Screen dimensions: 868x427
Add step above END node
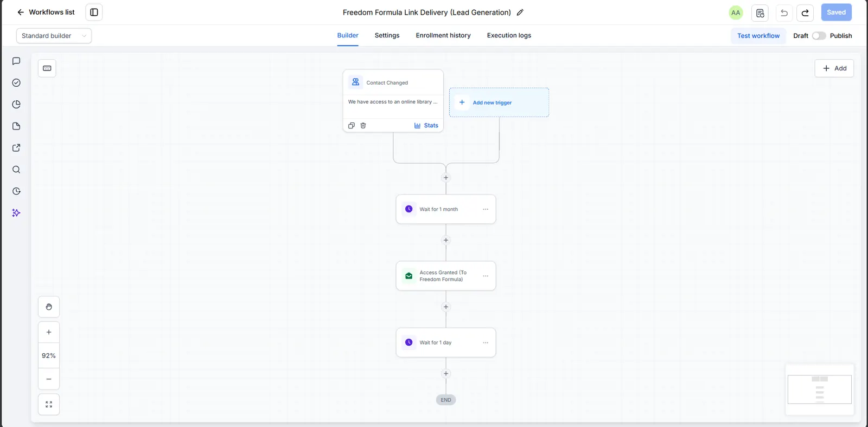(x=446, y=373)
